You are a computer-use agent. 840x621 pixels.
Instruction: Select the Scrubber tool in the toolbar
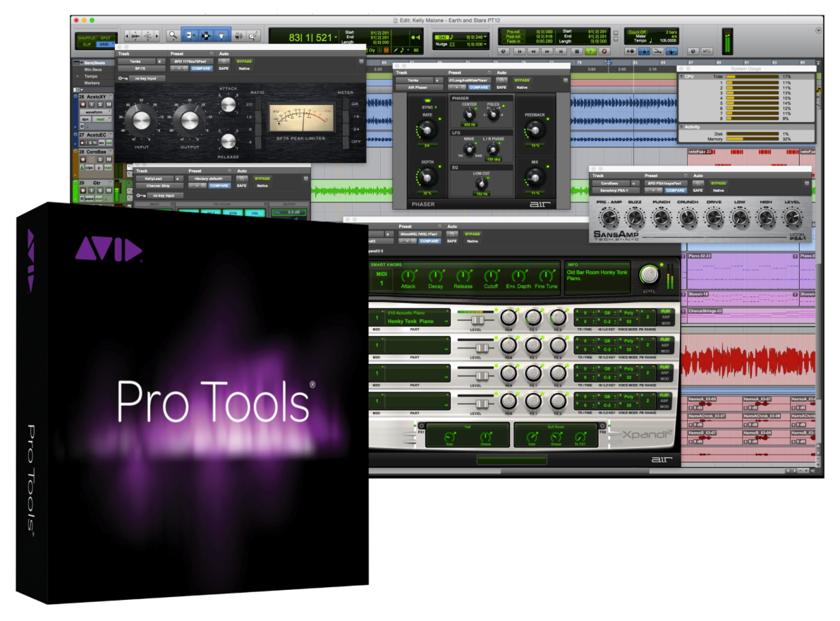(238, 35)
